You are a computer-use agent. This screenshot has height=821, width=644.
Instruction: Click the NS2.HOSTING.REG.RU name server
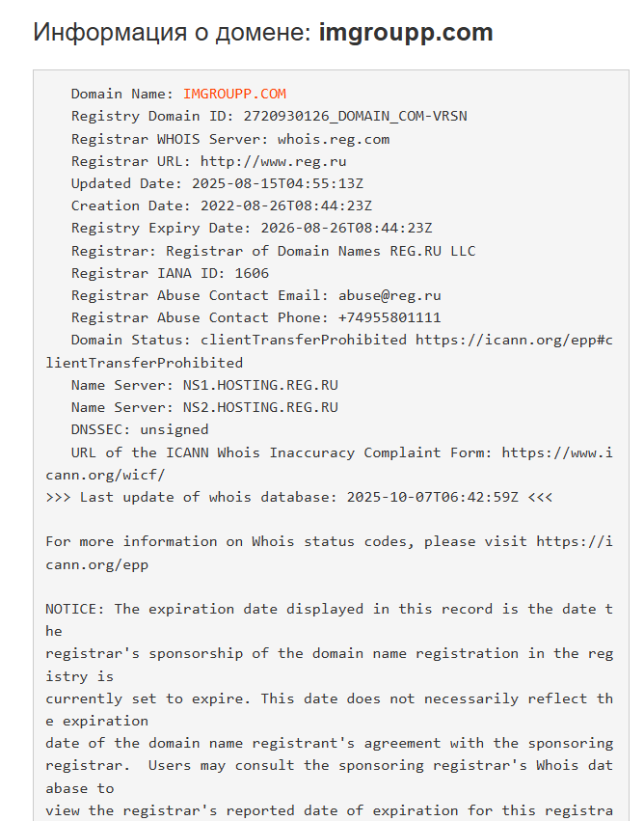click(x=260, y=407)
